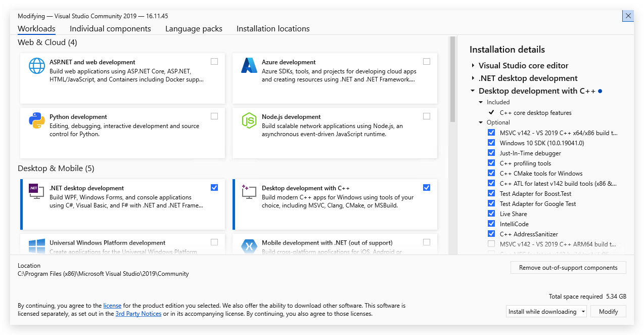Collapse the Optional components section
644x335 pixels.
(x=481, y=122)
